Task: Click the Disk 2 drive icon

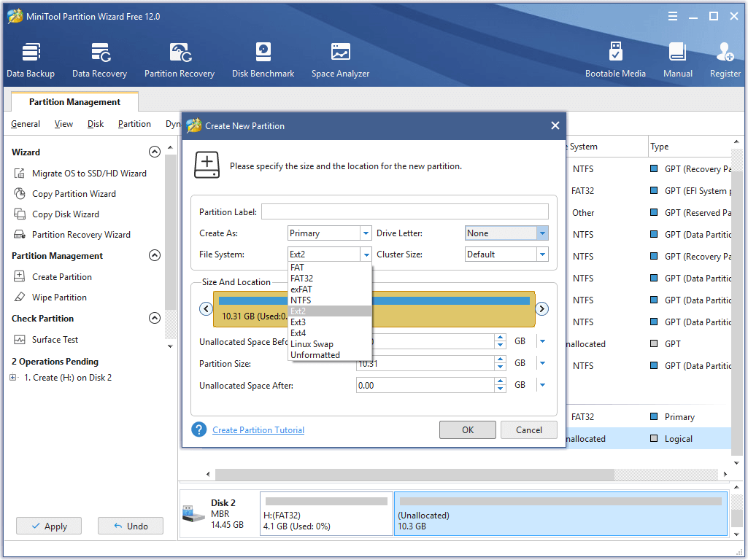Action: 193,514
